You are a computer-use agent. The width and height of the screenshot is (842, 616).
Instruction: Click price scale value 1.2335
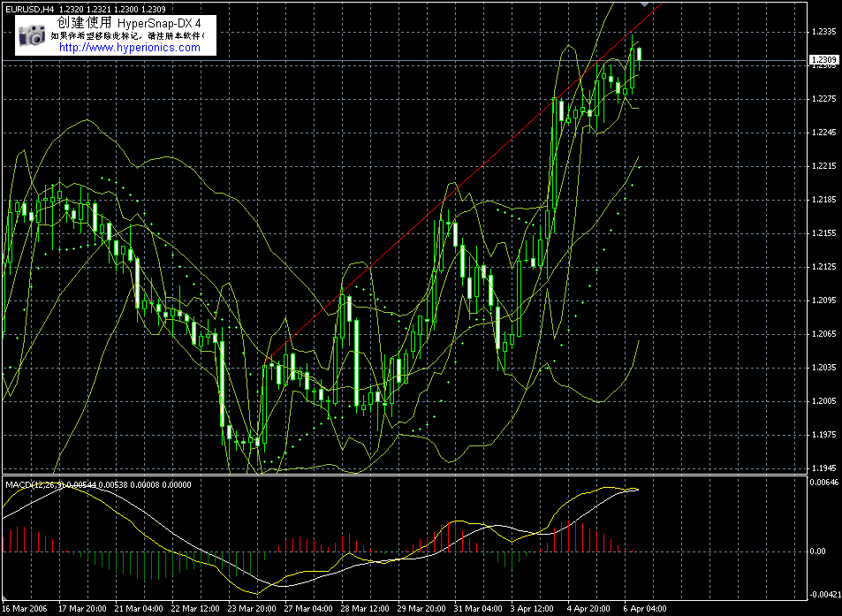824,32
